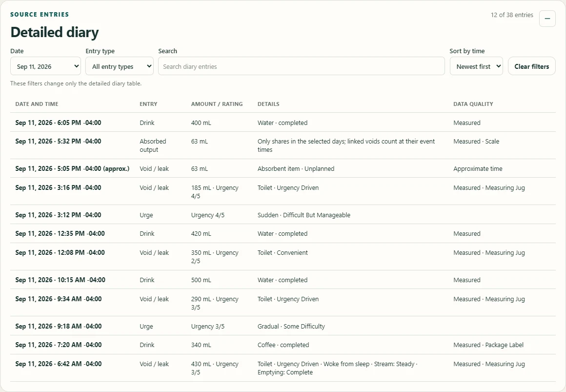Screen dimensions: 566x392
Task: Click the Measured · Scale data quality cell
Action: [476, 141]
